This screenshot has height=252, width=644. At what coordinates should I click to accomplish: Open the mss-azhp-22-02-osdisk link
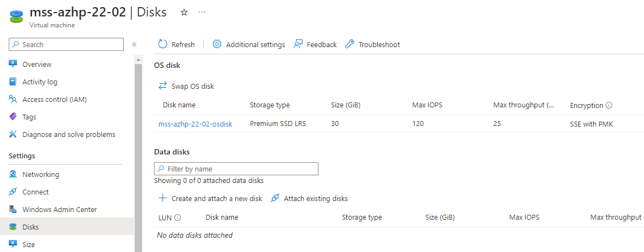(x=196, y=124)
